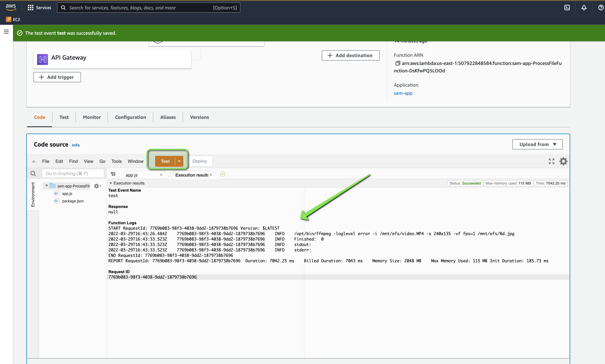The height and width of the screenshot is (364, 605).
Task: Click the Deploy button
Action: pos(200,161)
